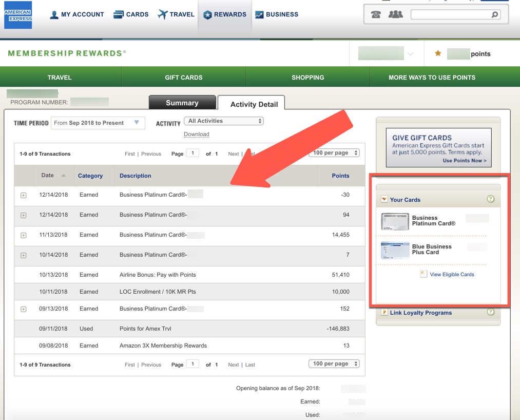Open More Ways To Use Points

432,78
